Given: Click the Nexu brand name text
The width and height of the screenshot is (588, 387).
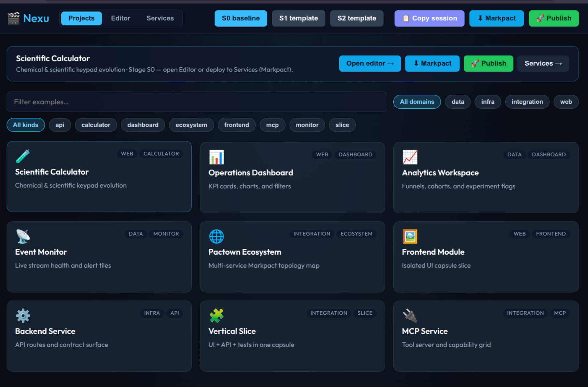Looking at the screenshot, I should click(36, 18).
